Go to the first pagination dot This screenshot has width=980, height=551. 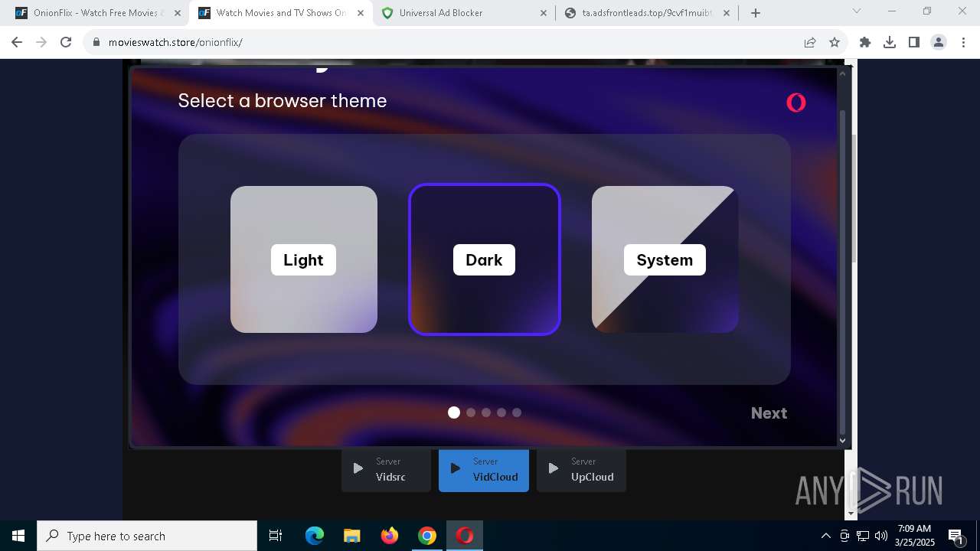pyautogui.click(x=454, y=412)
